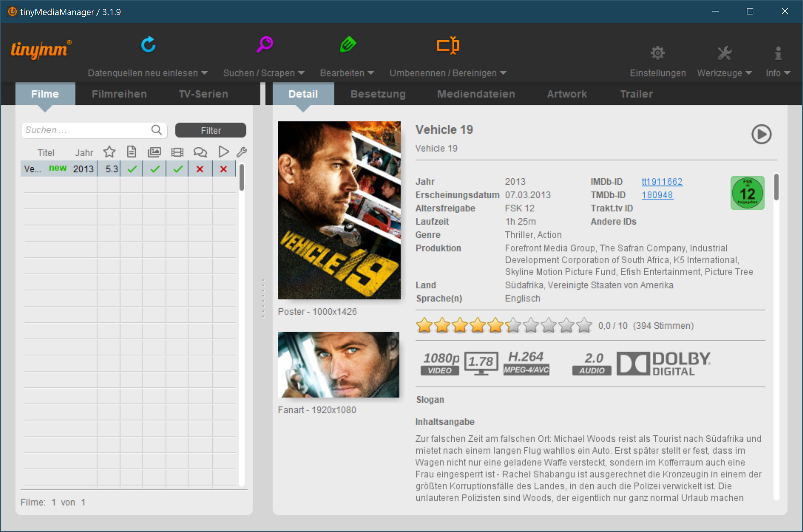Expand Werkzeuge dropdown arrow

(749, 73)
